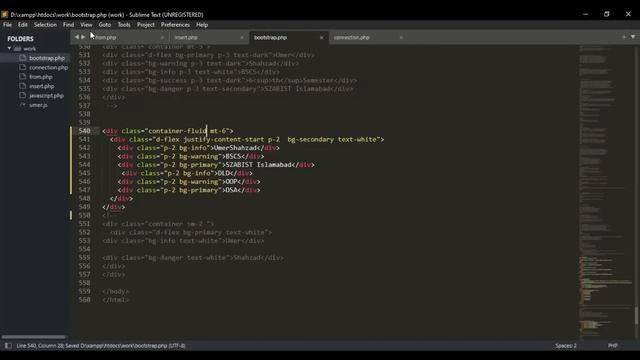Image resolution: width=640 pixels, height=360 pixels.
Task: Change indentation via Spaces: 2
Action: 566,346
